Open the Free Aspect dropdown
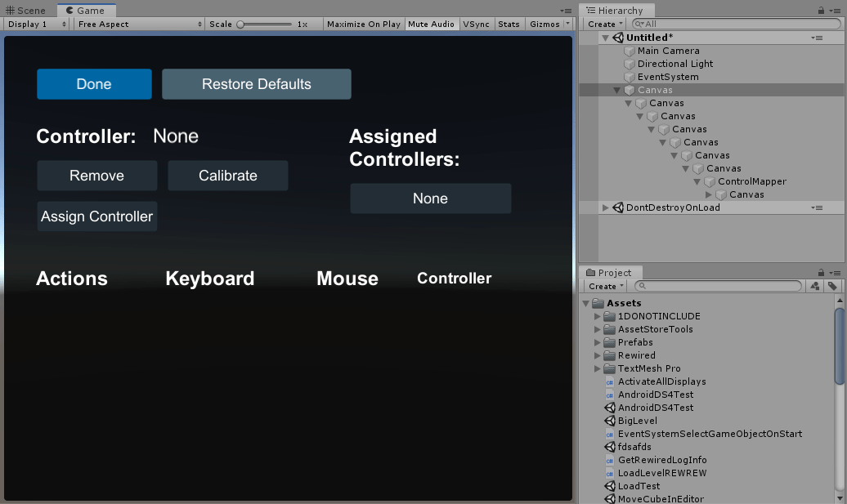Viewport: 847px width, 504px height. click(x=137, y=24)
